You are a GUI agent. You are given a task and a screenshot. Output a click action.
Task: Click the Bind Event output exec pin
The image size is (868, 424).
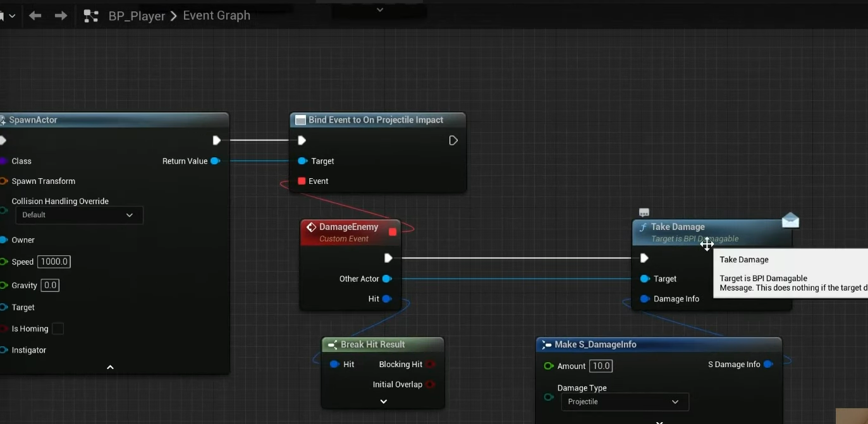pyautogui.click(x=453, y=140)
